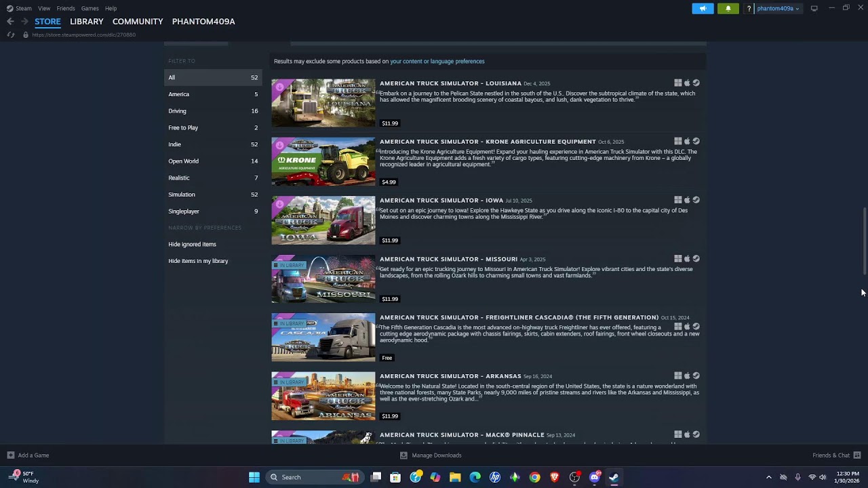Filter results by the Open World tag
This screenshot has width=868, height=488.
click(x=213, y=161)
